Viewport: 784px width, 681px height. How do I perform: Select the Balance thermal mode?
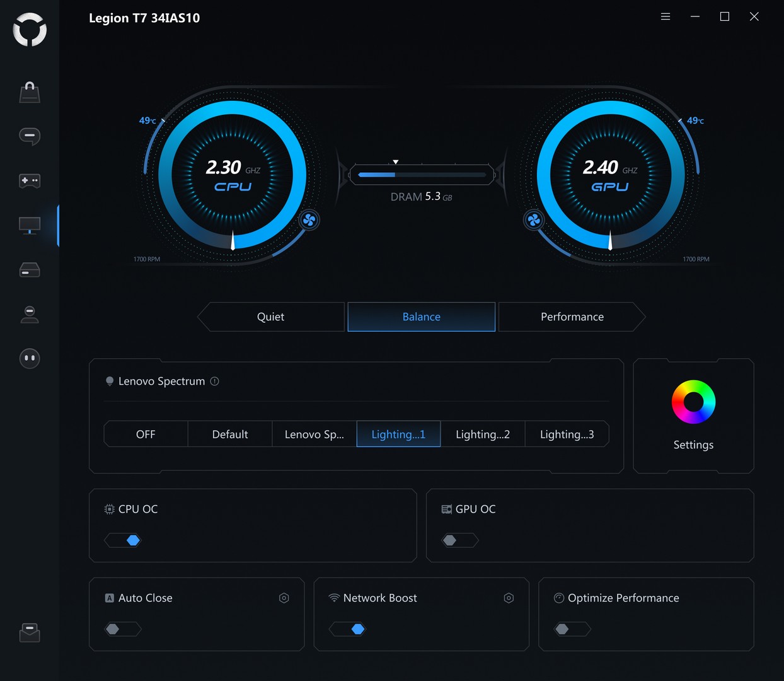[422, 317]
